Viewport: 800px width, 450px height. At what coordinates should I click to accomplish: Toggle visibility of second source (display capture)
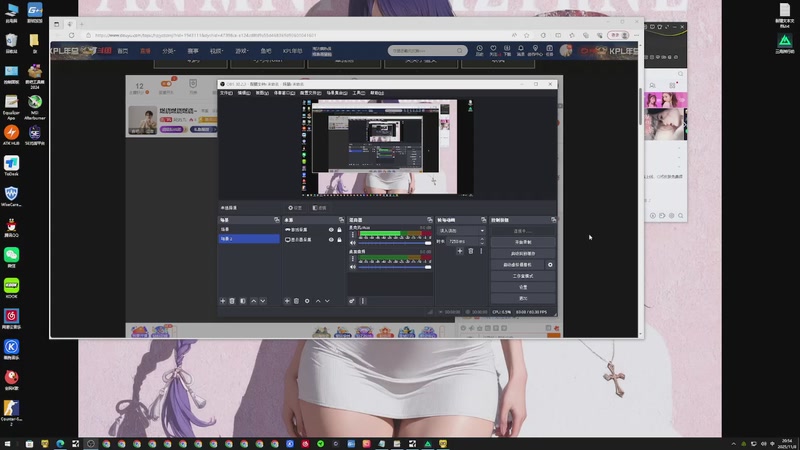pos(331,239)
